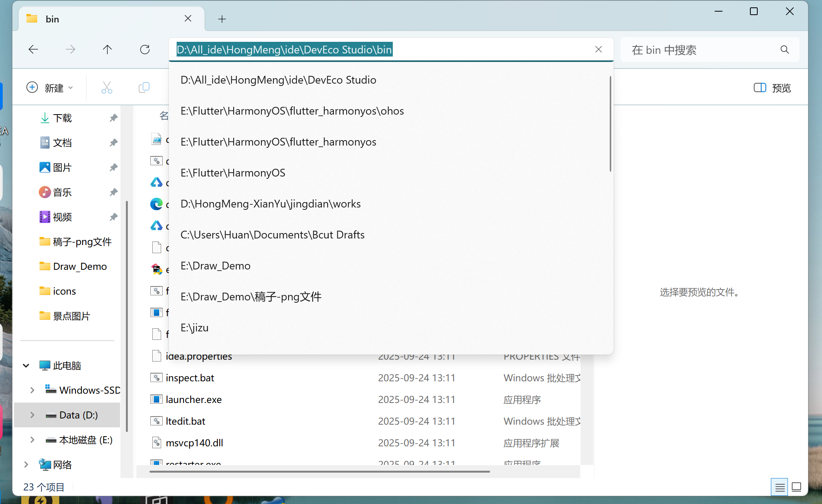Click the Up directory arrow

click(x=107, y=50)
